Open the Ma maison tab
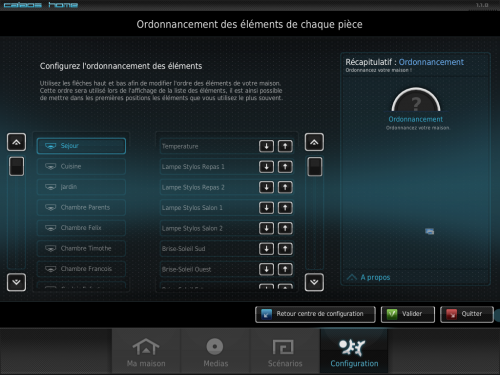This screenshot has height=375, width=500. pyautogui.click(x=146, y=351)
